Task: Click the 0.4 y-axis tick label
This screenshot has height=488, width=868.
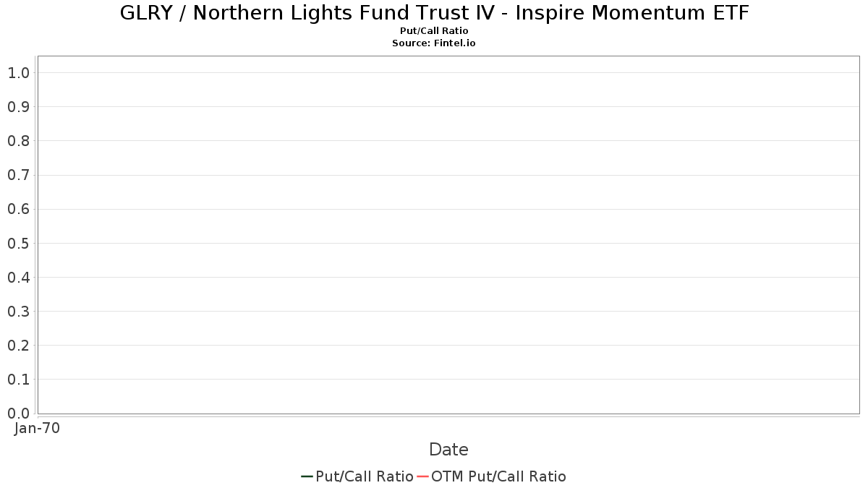Action: coord(18,278)
